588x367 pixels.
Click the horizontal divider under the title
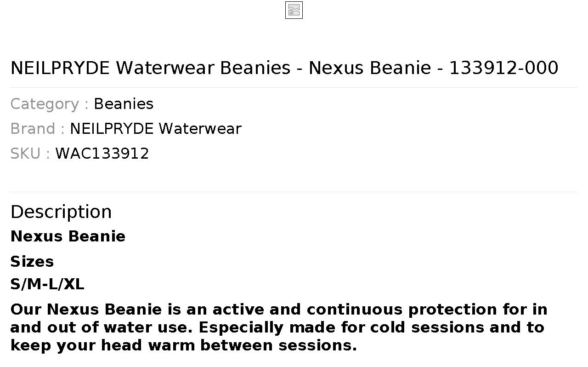(294, 87)
